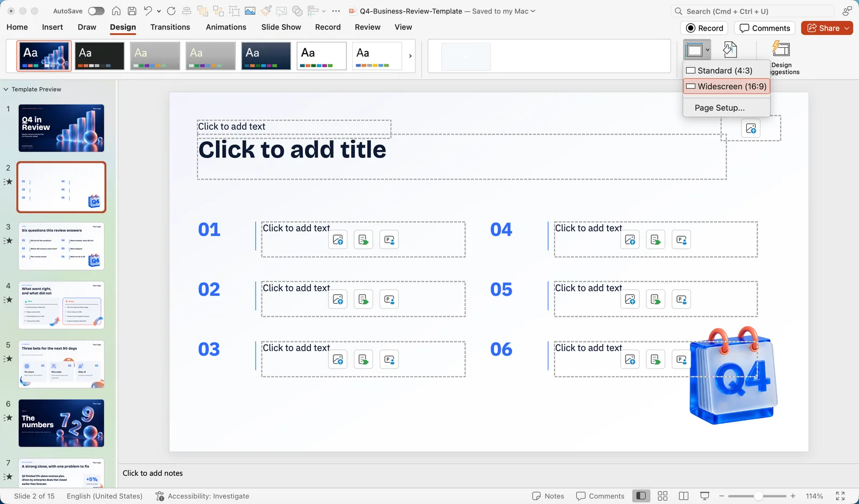
Task: Click the Record button near Comments
Action: [704, 28]
